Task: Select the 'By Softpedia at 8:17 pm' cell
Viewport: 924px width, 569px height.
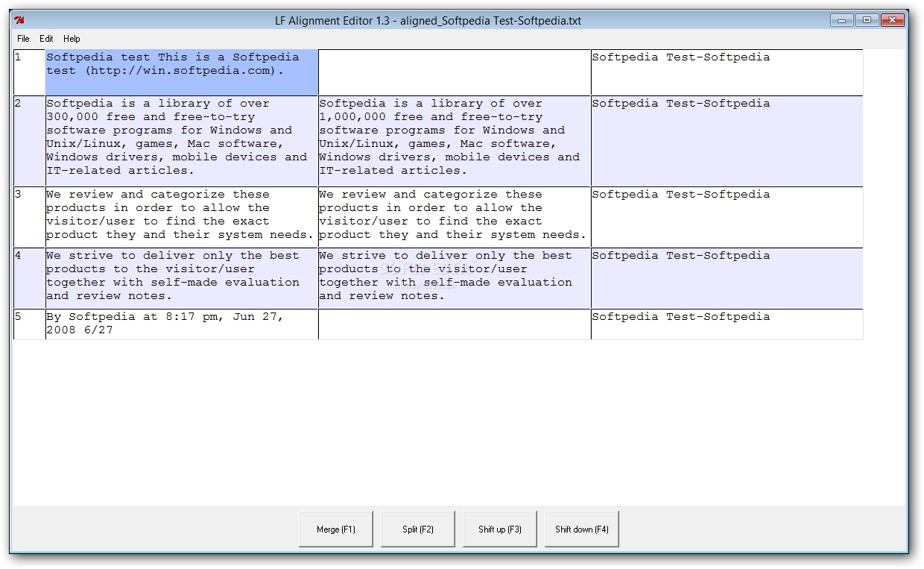Action: (182, 324)
